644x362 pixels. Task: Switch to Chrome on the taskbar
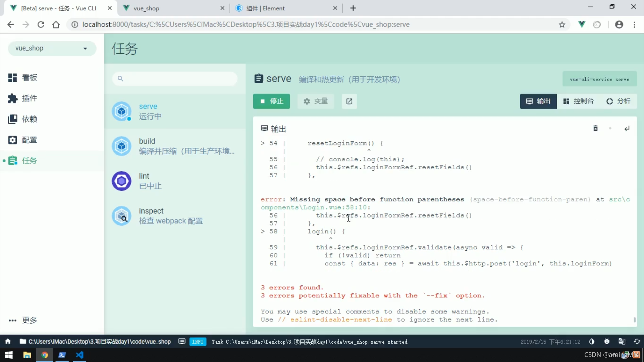[x=45, y=355]
